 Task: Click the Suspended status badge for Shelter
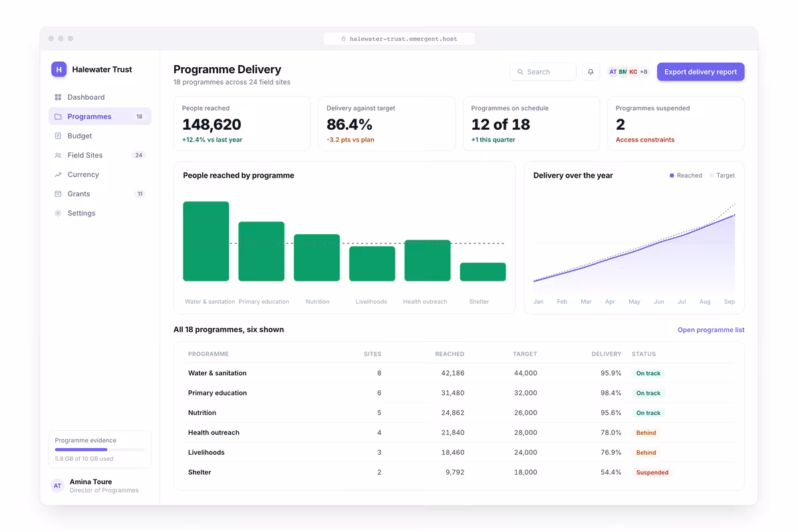(x=652, y=473)
